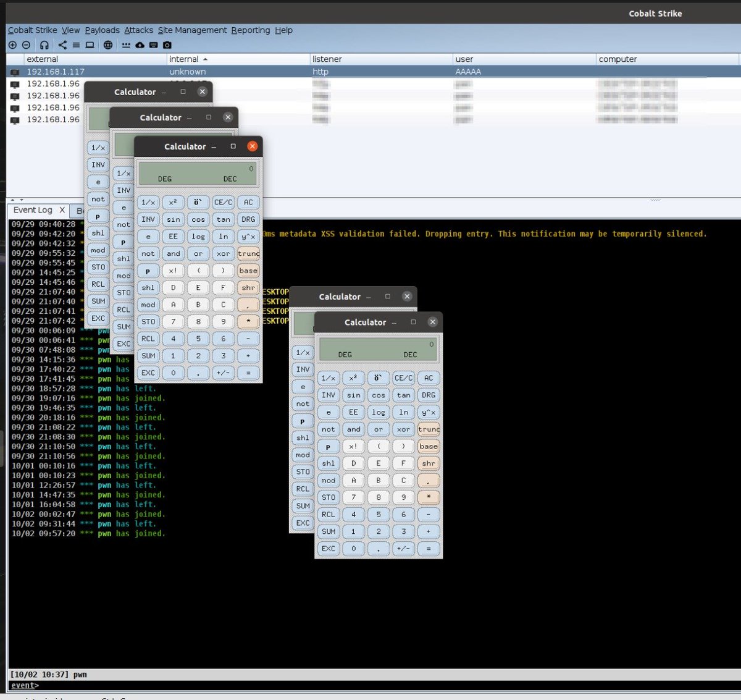This screenshot has height=700, width=741.
Task: Switch to Session Table list icon
Action: click(x=76, y=45)
